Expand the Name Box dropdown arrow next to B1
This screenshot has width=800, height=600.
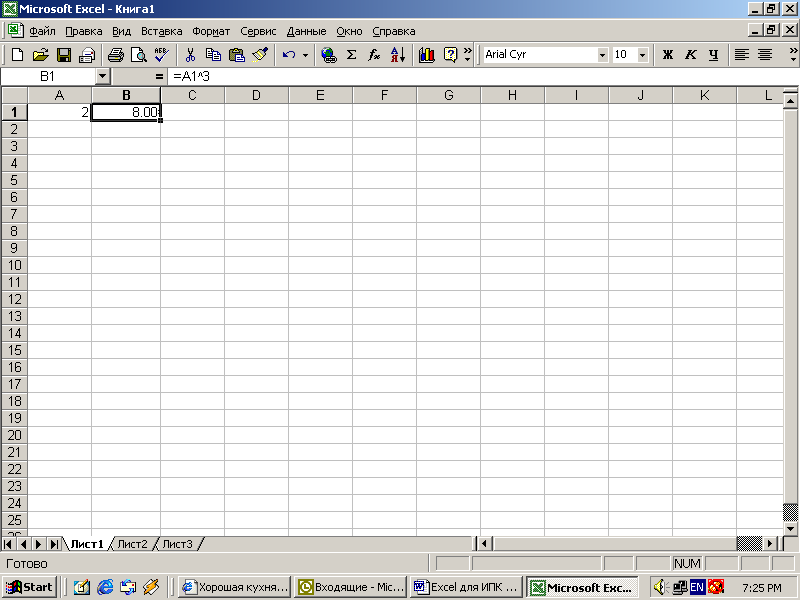103,77
